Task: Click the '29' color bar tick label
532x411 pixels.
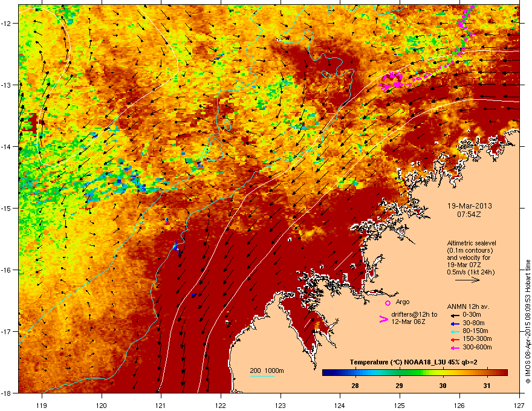Action: pos(400,386)
